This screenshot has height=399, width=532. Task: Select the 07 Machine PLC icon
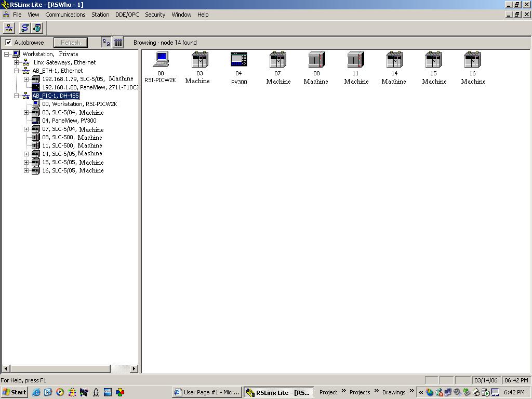click(x=278, y=59)
